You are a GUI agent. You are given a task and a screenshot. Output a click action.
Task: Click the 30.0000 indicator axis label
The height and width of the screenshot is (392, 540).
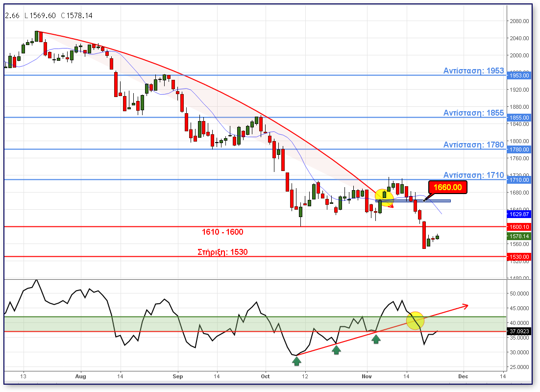click(519, 352)
